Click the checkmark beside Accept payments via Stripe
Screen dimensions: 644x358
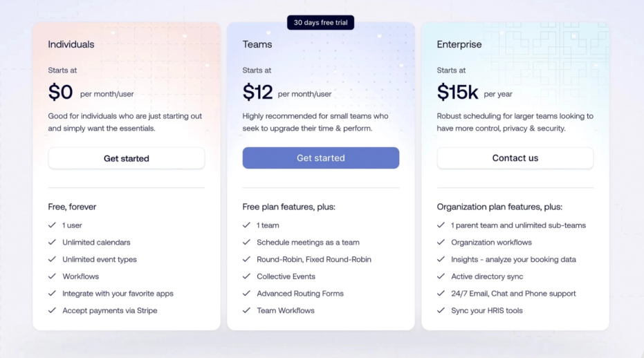click(x=52, y=310)
